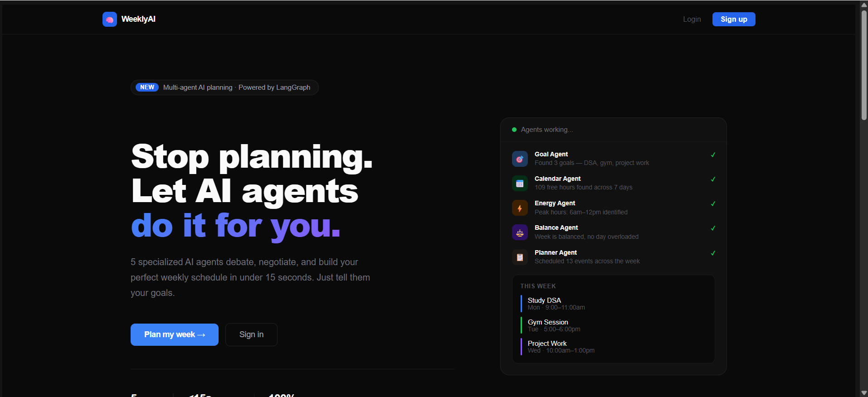Screen dimensions: 868x397
Task: Click the '5 specialized AI agents' description paragraph
Action: pos(250,277)
